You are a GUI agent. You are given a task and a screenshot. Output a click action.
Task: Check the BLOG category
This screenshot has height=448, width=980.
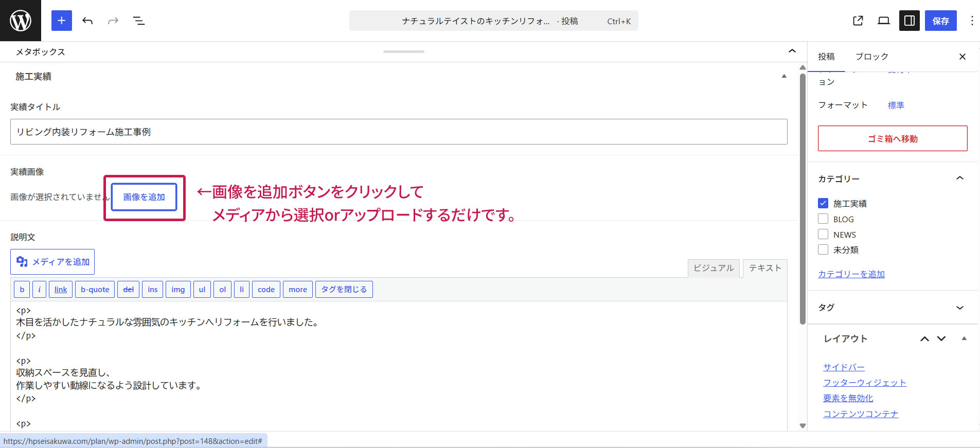[823, 219]
